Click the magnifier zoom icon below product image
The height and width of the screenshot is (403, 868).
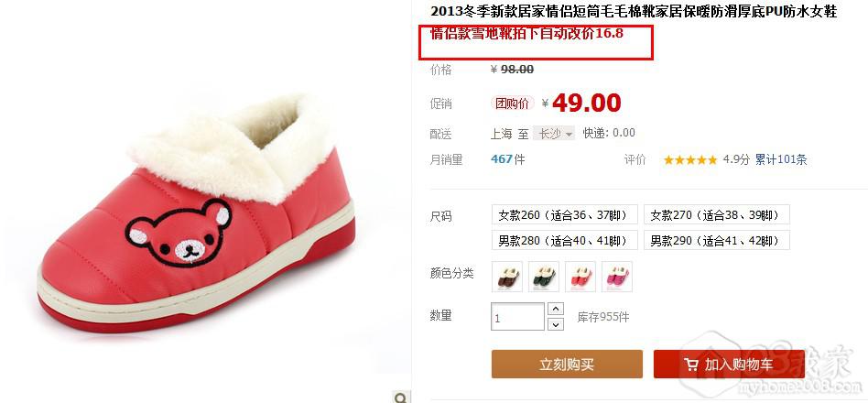[401, 397]
